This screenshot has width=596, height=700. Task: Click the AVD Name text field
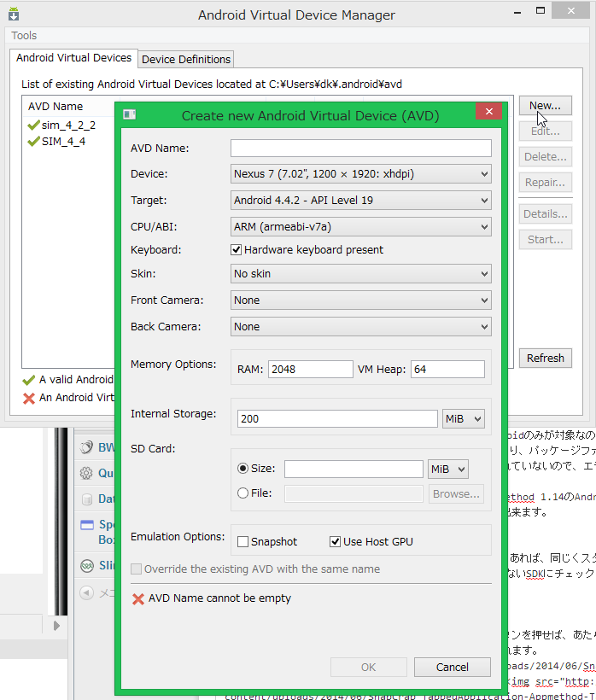click(x=360, y=149)
